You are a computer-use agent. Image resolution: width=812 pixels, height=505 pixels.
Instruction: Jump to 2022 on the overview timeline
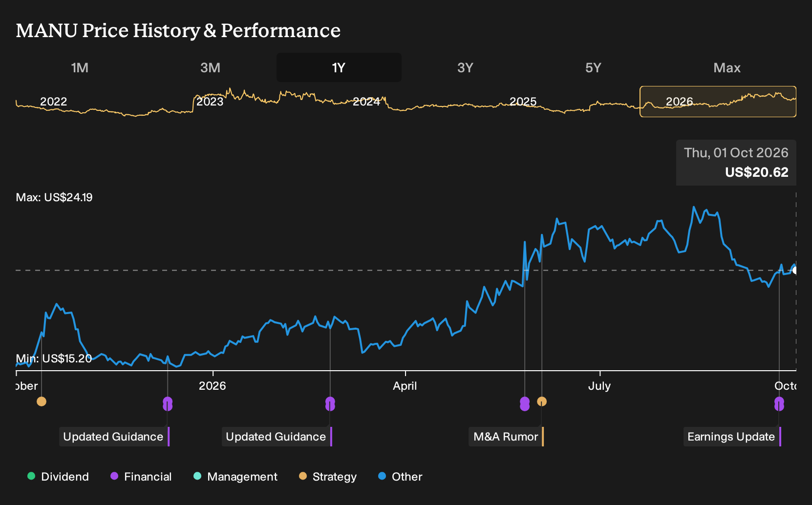(53, 102)
